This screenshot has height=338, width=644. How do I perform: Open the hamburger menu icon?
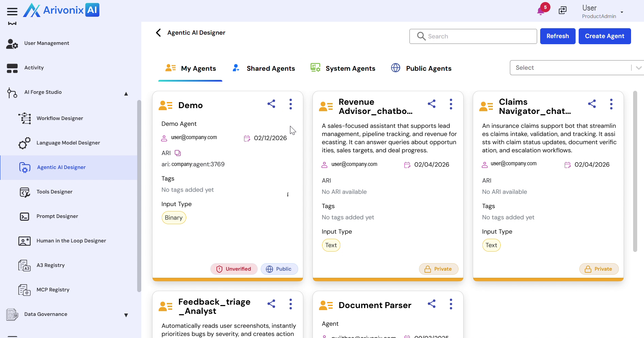[12, 12]
